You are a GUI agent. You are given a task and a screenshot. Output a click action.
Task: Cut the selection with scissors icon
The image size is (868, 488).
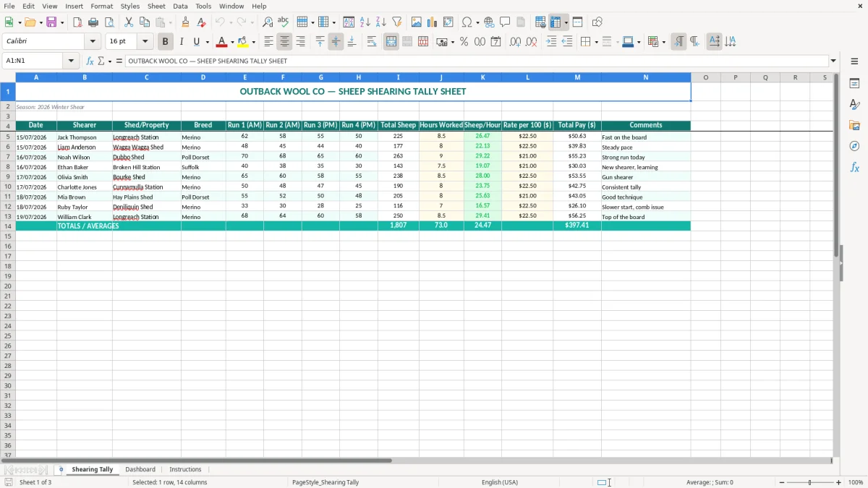[129, 22]
